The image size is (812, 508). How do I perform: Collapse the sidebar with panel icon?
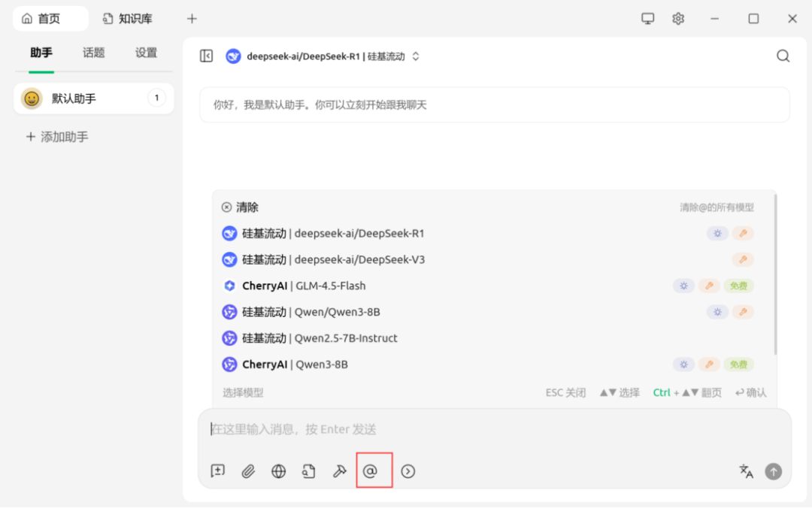[206, 56]
